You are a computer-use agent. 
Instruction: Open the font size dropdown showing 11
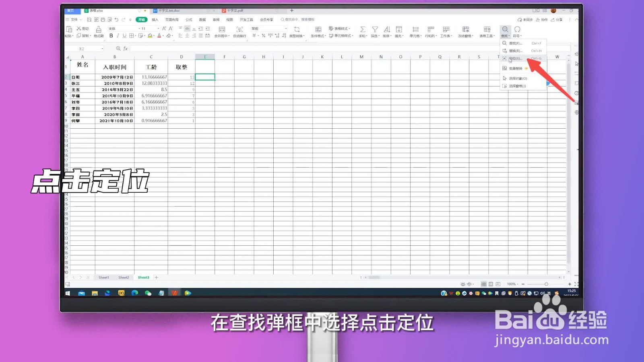tap(158, 29)
